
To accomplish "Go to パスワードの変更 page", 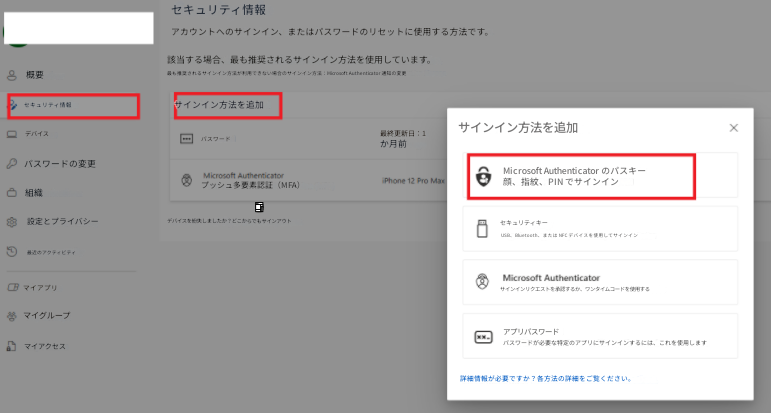I will tap(60, 164).
